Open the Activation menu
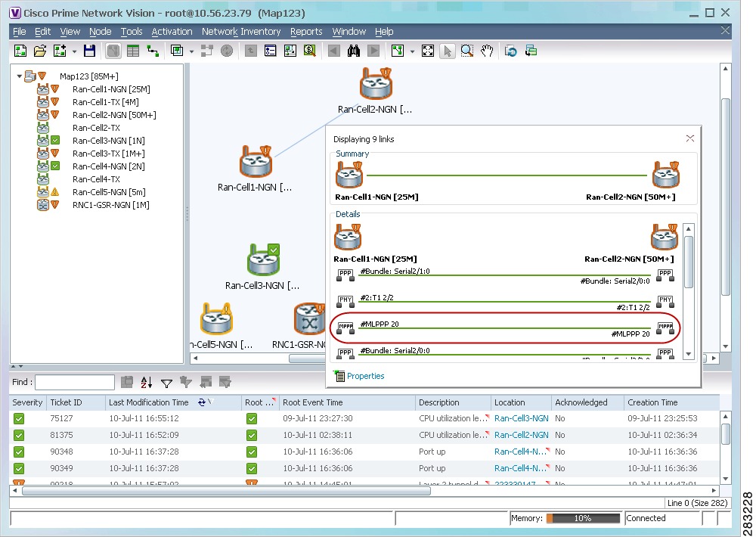 point(172,31)
